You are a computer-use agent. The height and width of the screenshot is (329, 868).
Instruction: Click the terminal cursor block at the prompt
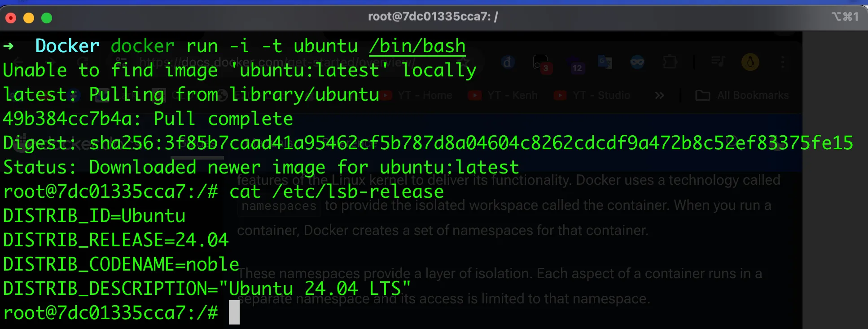[x=234, y=312]
